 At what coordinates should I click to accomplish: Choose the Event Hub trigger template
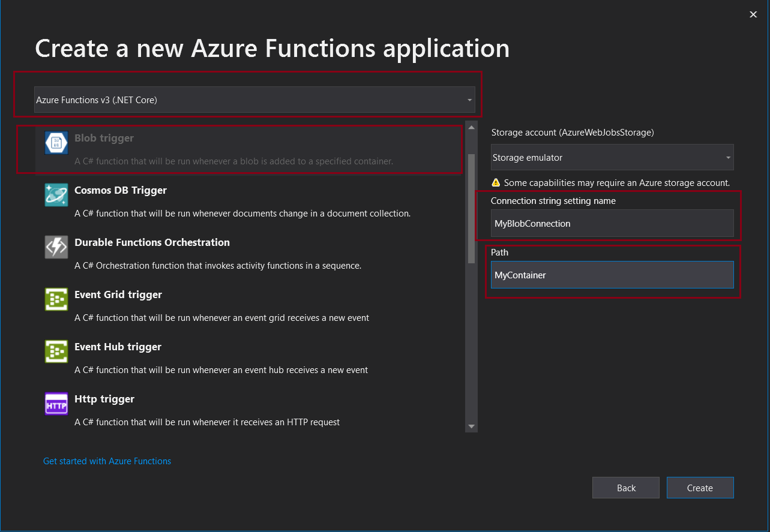(240, 357)
